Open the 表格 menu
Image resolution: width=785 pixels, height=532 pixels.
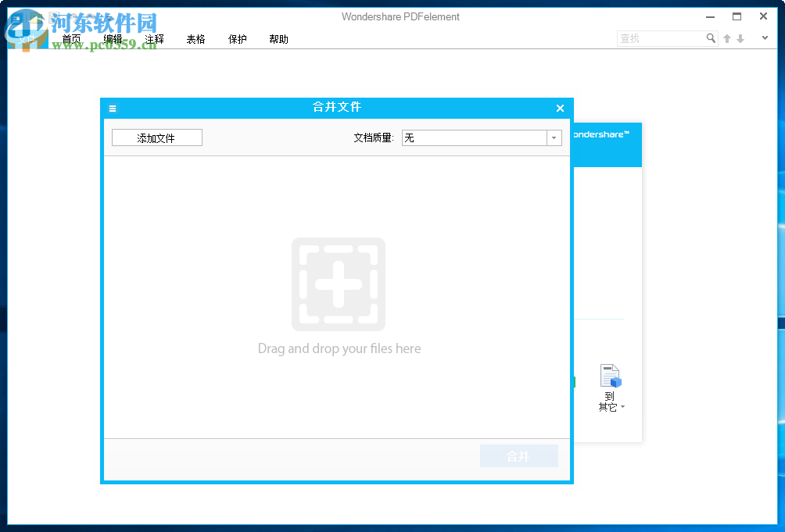[195, 39]
